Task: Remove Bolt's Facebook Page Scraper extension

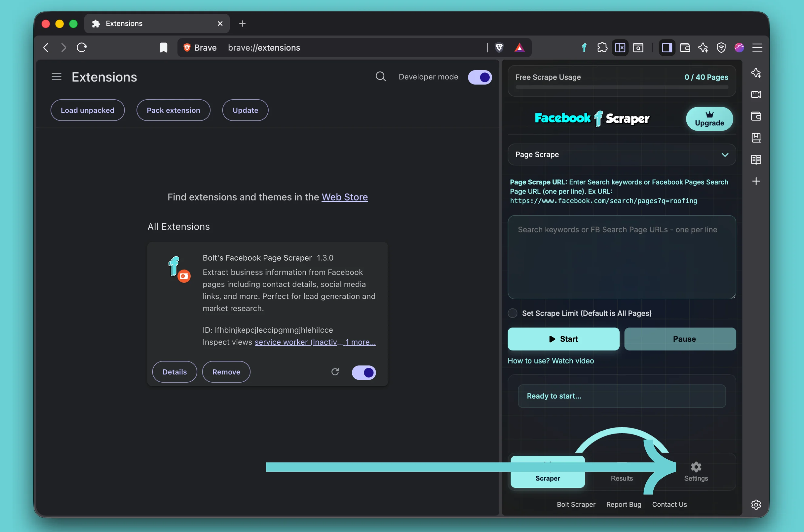Action: (226, 372)
